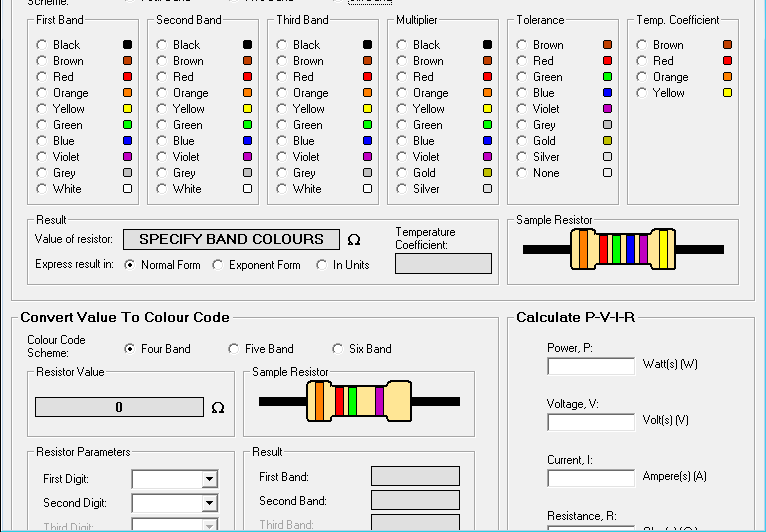This screenshot has height=532, width=766.
Task: Click the black swatch in First Band
Action: coord(128,45)
